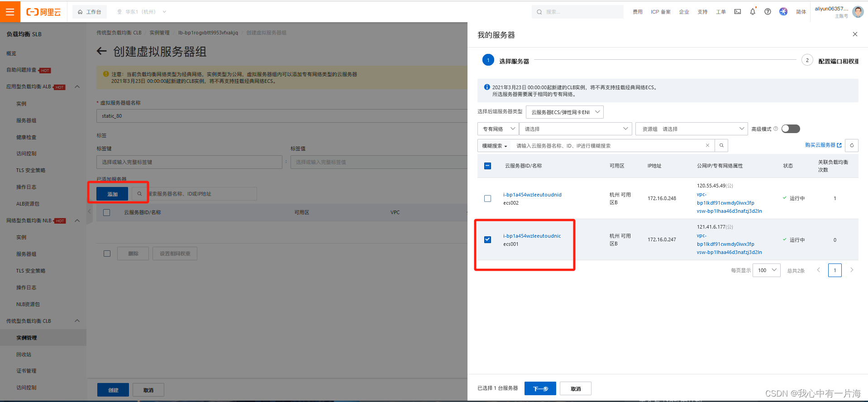This screenshot has height=402, width=868.
Task: Collapse the NLB sidebar section
Action: [77, 220]
